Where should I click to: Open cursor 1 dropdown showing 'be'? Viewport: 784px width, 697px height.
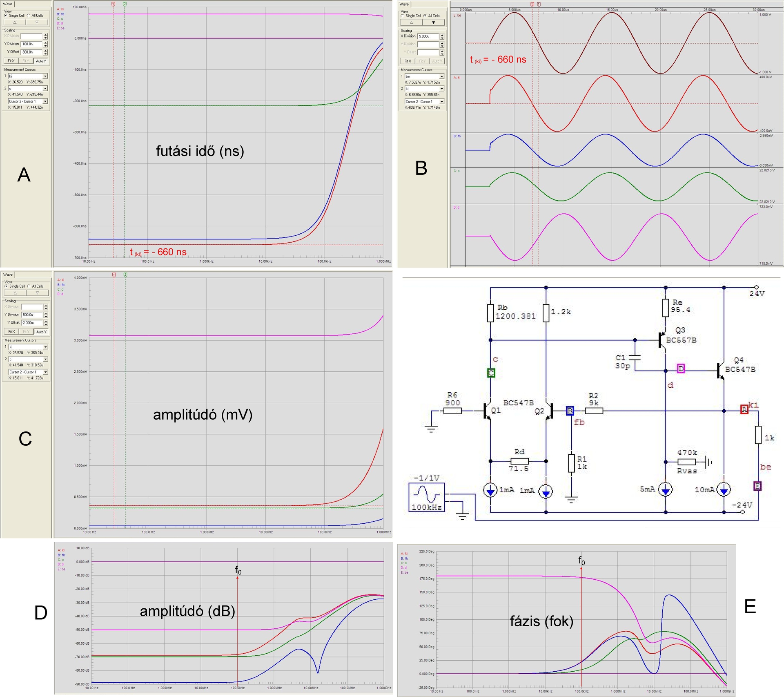441,77
